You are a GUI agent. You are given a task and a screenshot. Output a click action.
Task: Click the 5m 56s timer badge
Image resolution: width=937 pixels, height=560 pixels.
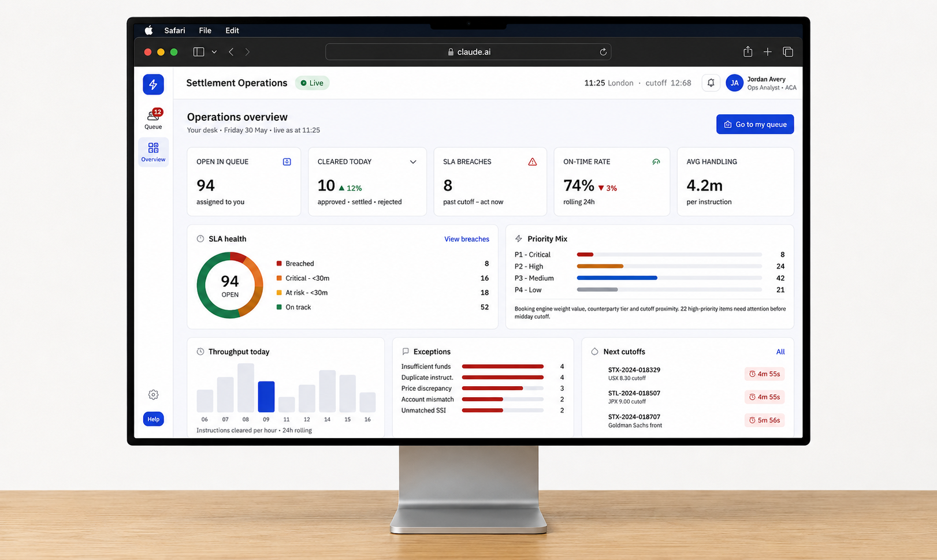click(x=764, y=420)
